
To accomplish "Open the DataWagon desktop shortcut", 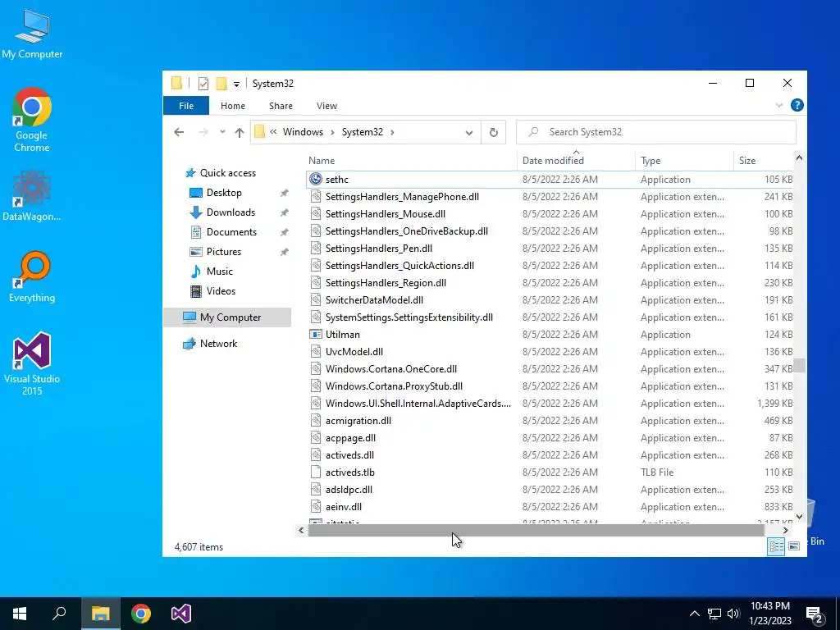I will (x=32, y=195).
